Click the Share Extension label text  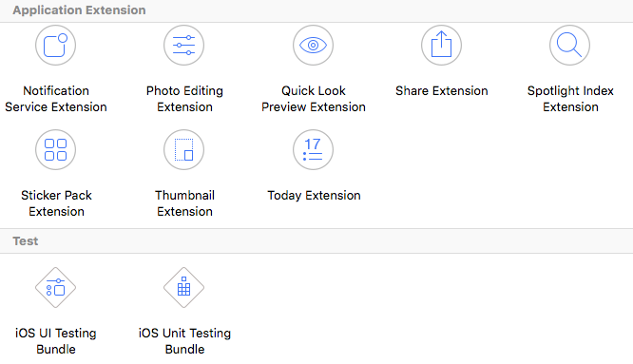(x=442, y=91)
